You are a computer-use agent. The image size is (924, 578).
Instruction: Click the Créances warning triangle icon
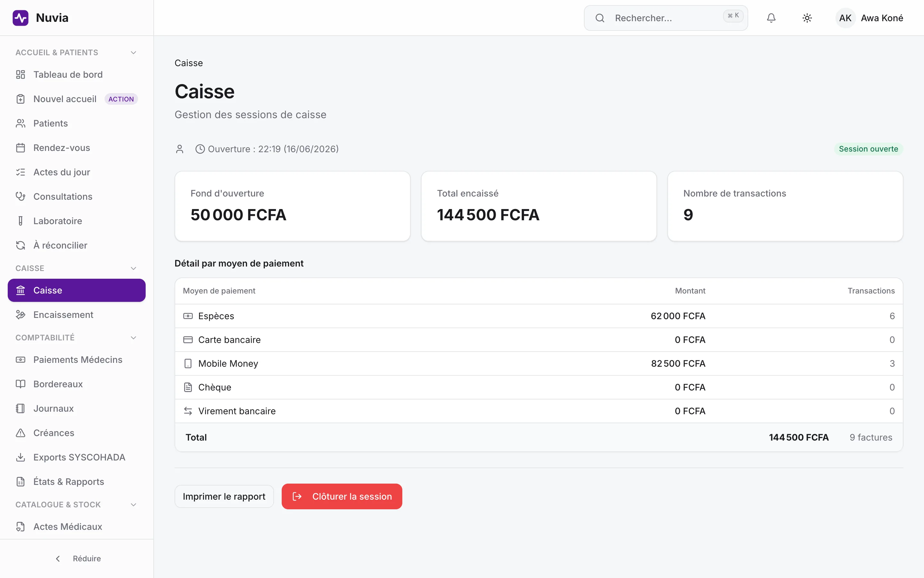(21, 433)
